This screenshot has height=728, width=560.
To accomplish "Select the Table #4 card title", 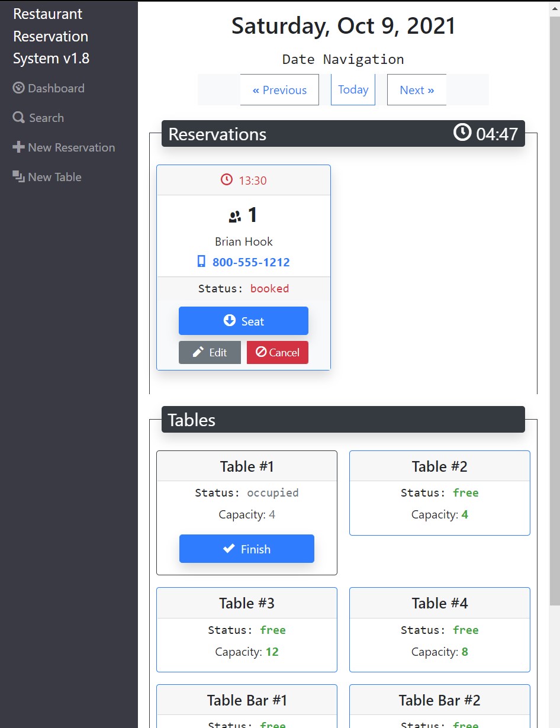I will tap(440, 603).
